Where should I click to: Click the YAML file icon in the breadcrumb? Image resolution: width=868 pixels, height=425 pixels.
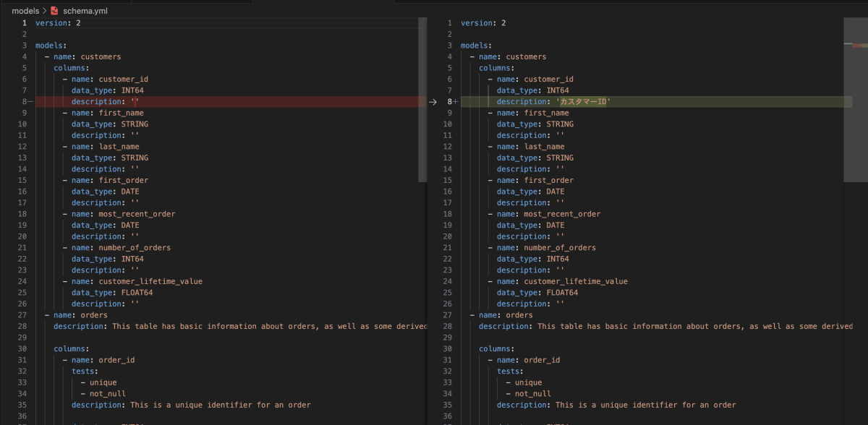pyautogui.click(x=54, y=12)
